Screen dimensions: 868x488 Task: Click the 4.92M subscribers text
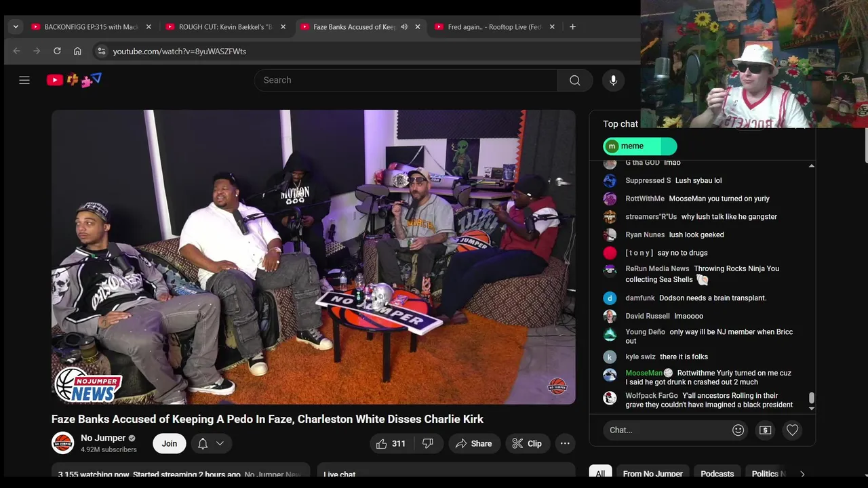(x=108, y=449)
